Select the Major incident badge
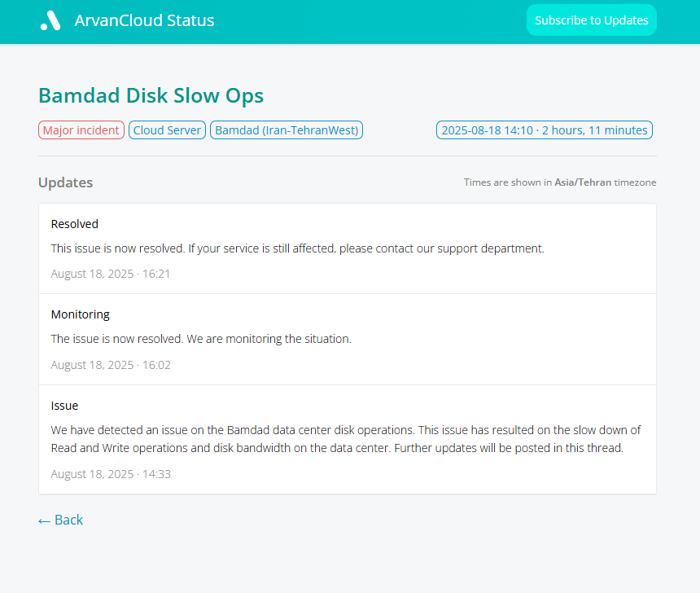The image size is (700, 593). (81, 130)
